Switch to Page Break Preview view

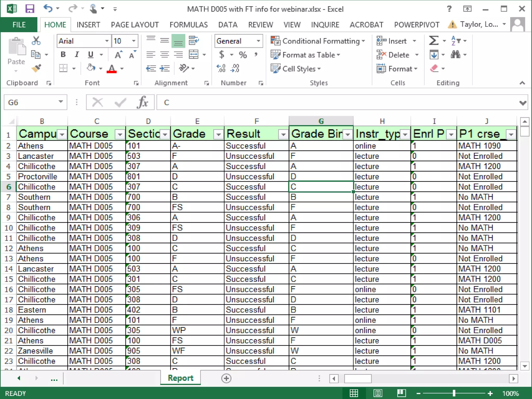coord(401,393)
